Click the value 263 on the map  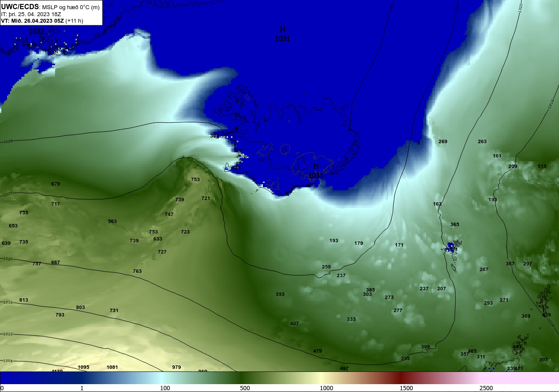(x=482, y=141)
